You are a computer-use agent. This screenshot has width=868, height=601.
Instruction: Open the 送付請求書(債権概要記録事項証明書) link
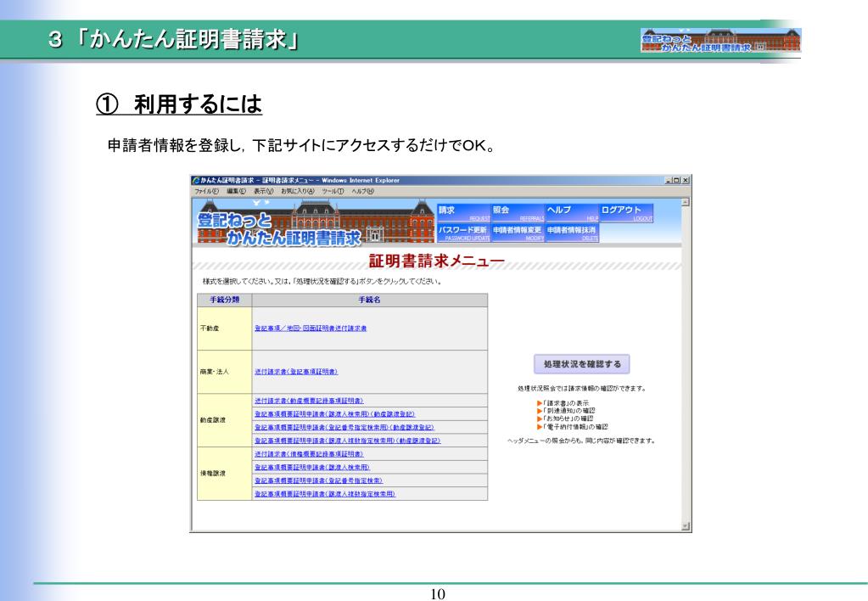click(309, 453)
